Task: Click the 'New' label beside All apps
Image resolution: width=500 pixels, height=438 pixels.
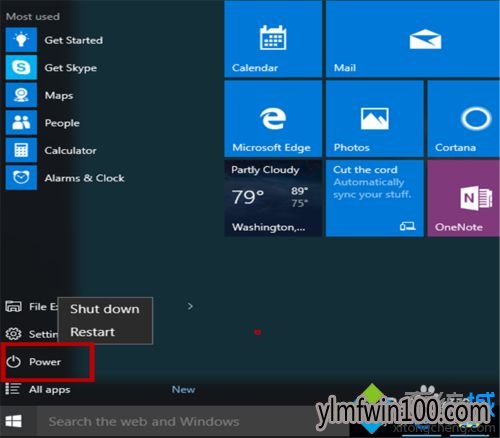Action: click(x=183, y=389)
